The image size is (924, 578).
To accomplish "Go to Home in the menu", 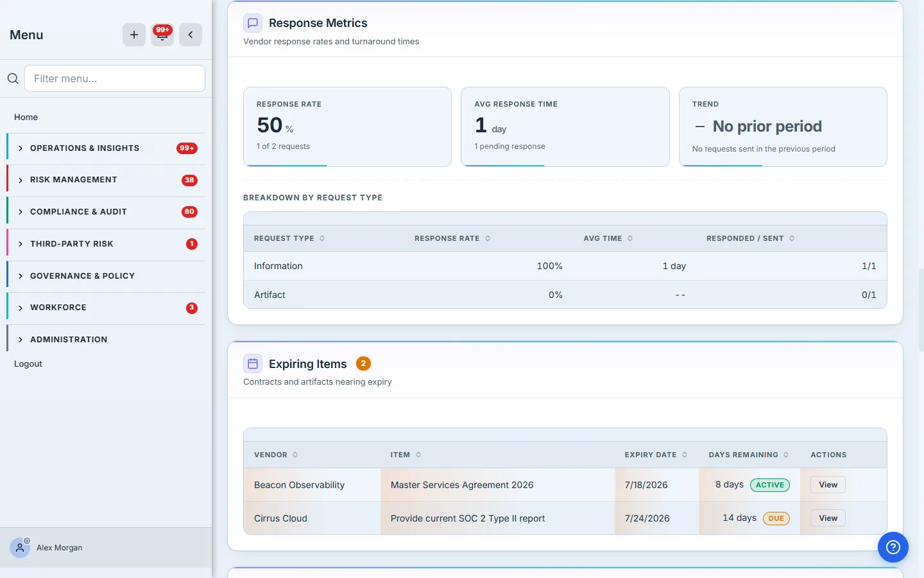I will (x=26, y=117).
